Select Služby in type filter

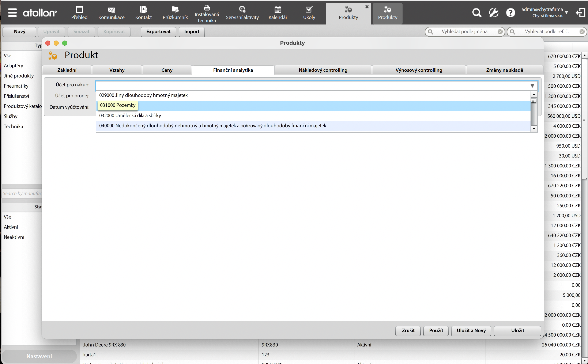click(x=22, y=116)
